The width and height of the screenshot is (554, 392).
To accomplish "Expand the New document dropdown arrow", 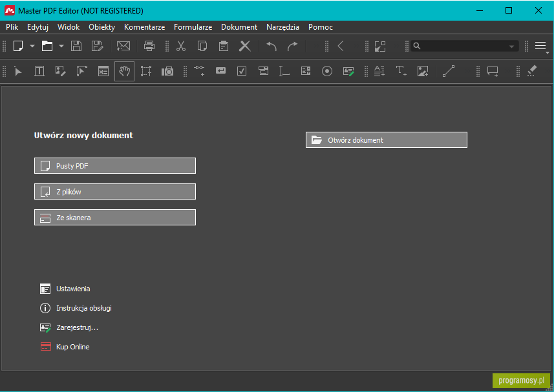I will [32, 46].
